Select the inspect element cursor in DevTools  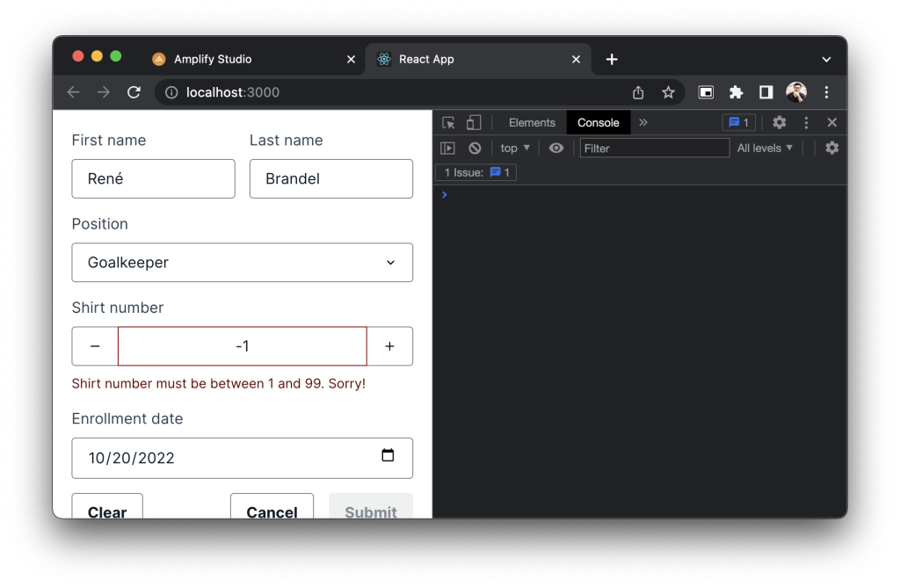(x=446, y=122)
